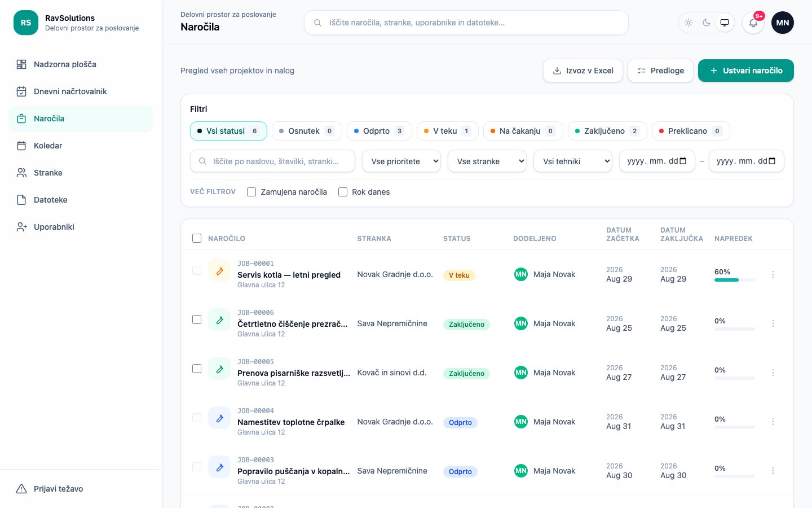812x508 pixels.
Task: Click the blue tool icon of JOB-00004
Action: (x=219, y=418)
